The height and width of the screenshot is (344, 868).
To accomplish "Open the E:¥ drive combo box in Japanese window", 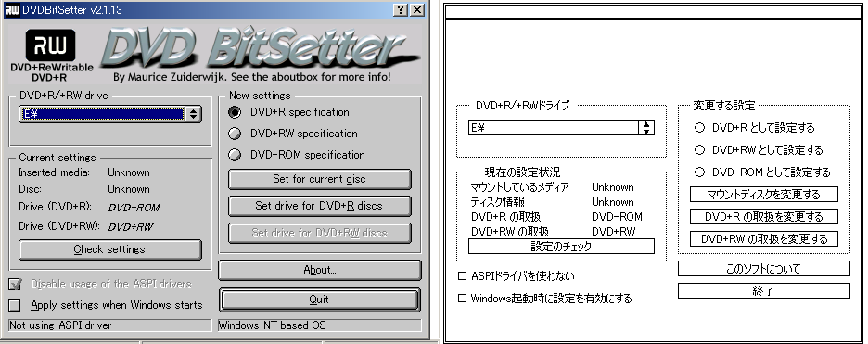I will pos(561,128).
